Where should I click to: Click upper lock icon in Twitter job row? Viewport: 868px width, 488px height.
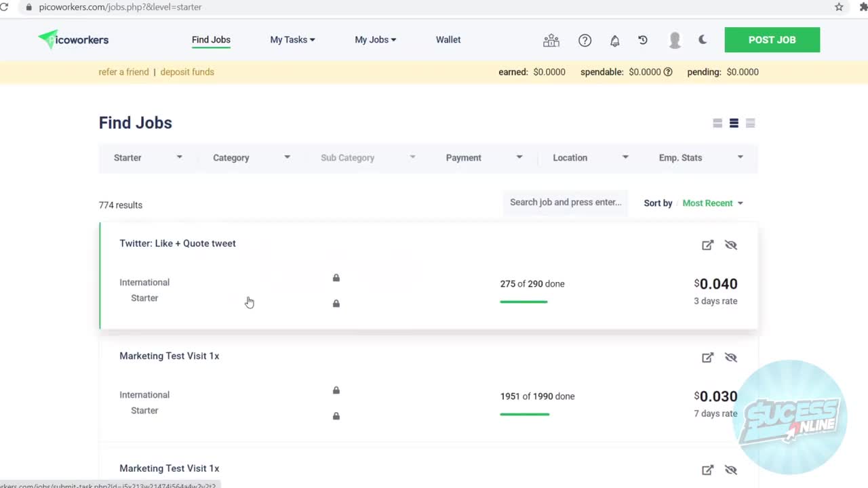coord(336,278)
